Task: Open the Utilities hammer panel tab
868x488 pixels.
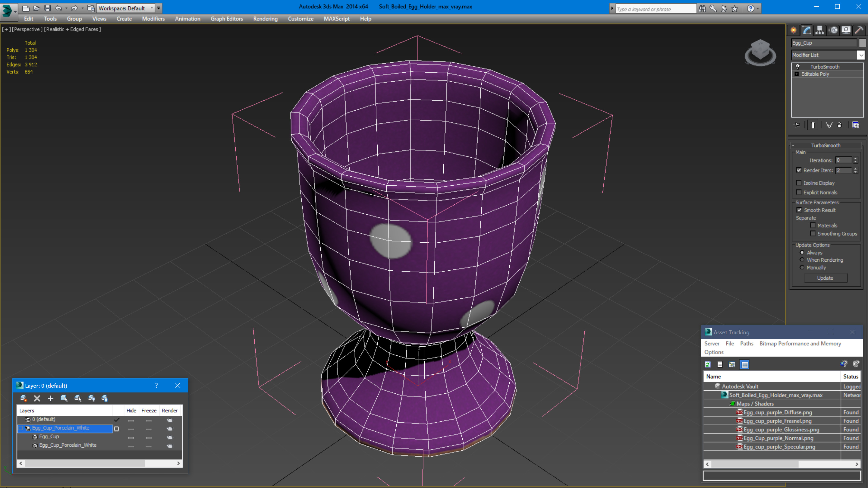Action: [x=859, y=30]
